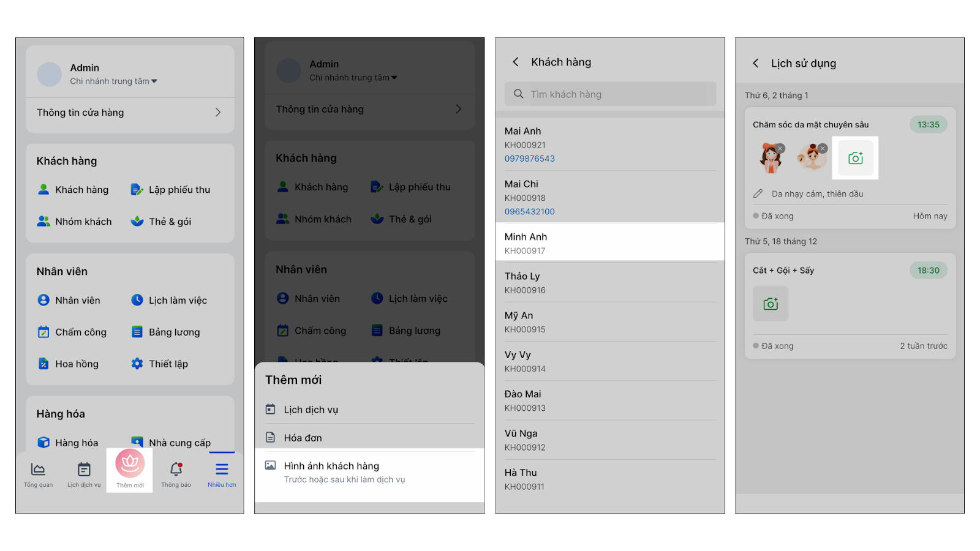Tap the pink lotus Thêm mới button
The width and height of the screenshot is (980, 551).
pyautogui.click(x=130, y=464)
